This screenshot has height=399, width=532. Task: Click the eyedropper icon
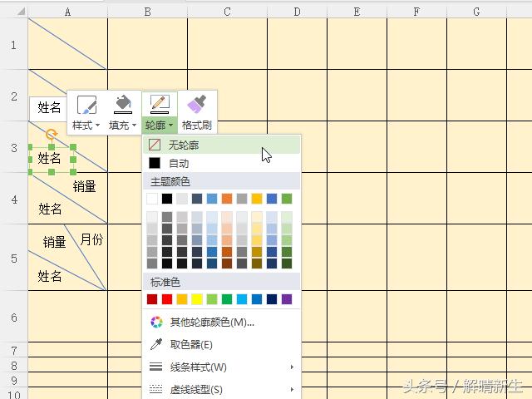(x=156, y=344)
